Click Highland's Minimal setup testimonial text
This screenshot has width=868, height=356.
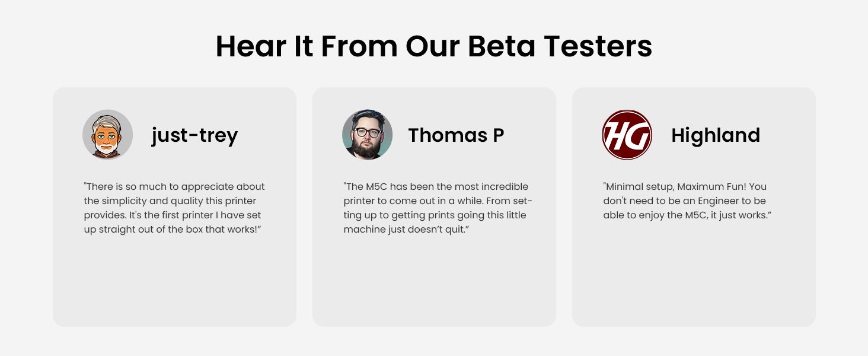pyautogui.click(x=687, y=201)
